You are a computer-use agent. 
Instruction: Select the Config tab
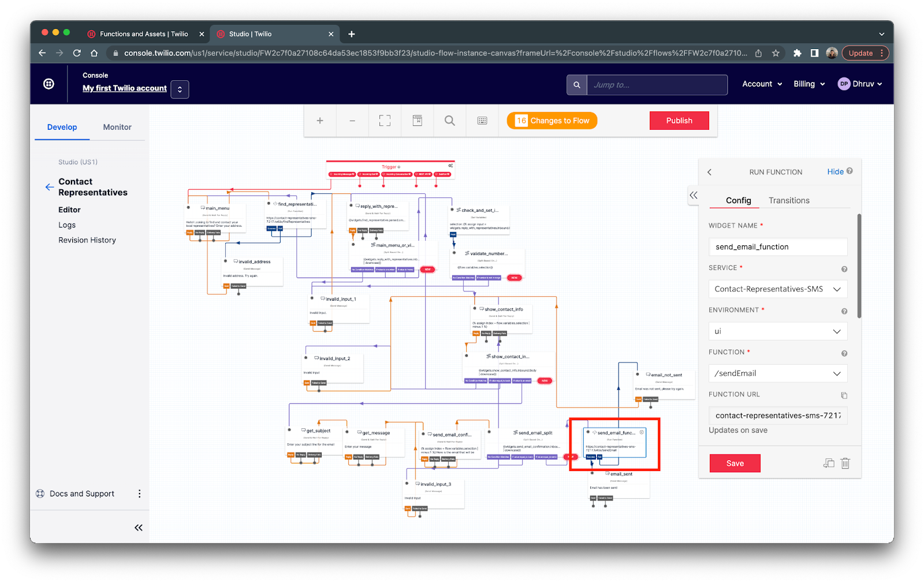click(x=739, y=200)
